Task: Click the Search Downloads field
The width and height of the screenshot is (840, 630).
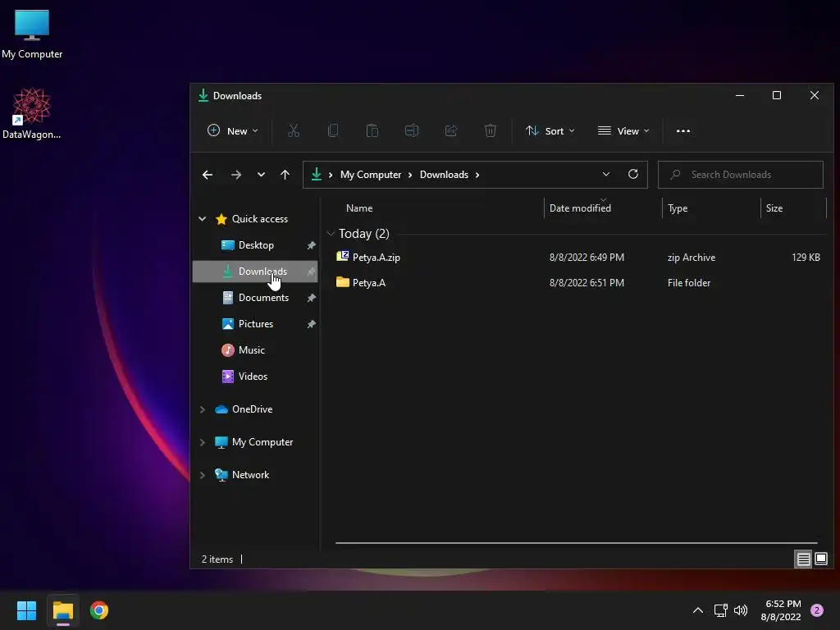Action: [741, 175]
